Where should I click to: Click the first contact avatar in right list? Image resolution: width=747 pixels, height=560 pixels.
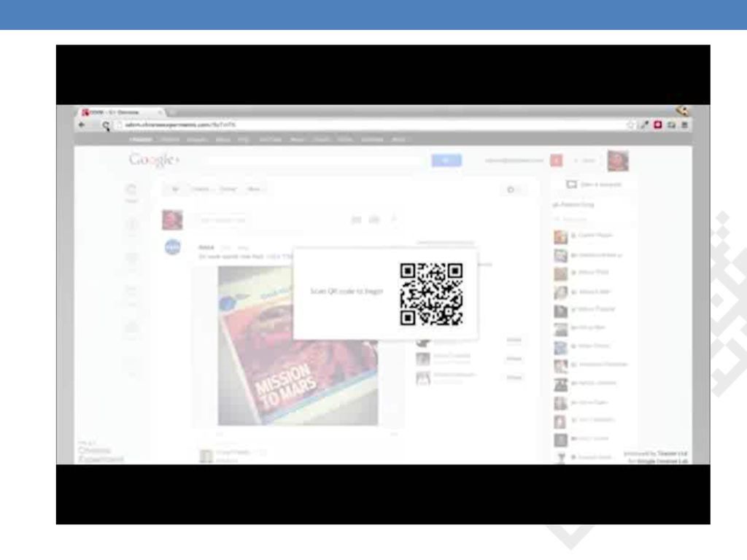point(561,236)
